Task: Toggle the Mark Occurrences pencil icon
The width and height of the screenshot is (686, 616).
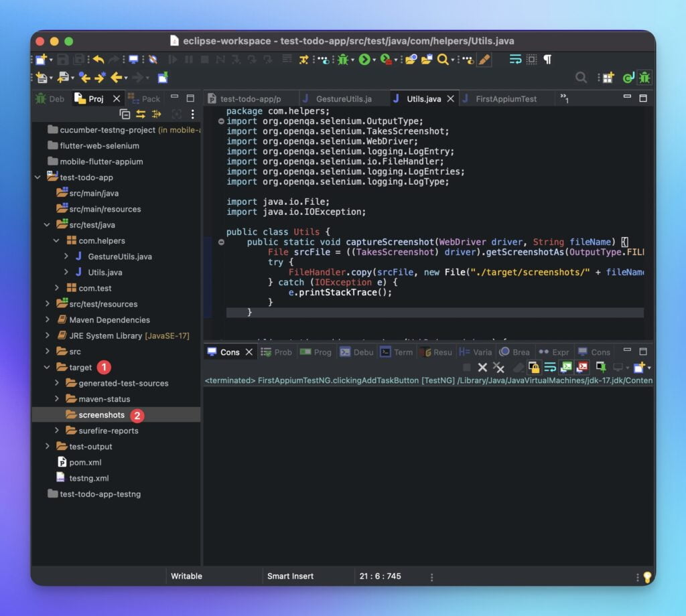Action: coord(484,60)
